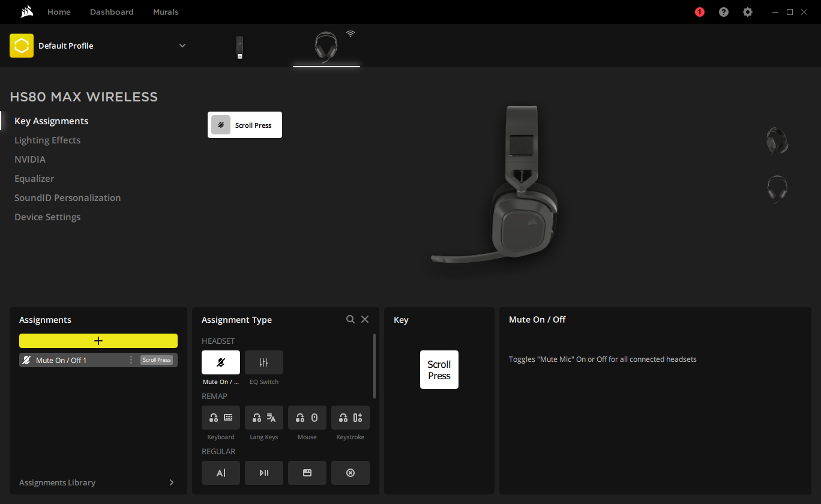Expand the Default Profile dropdown

pyautogui.click(x=182, y=46)
